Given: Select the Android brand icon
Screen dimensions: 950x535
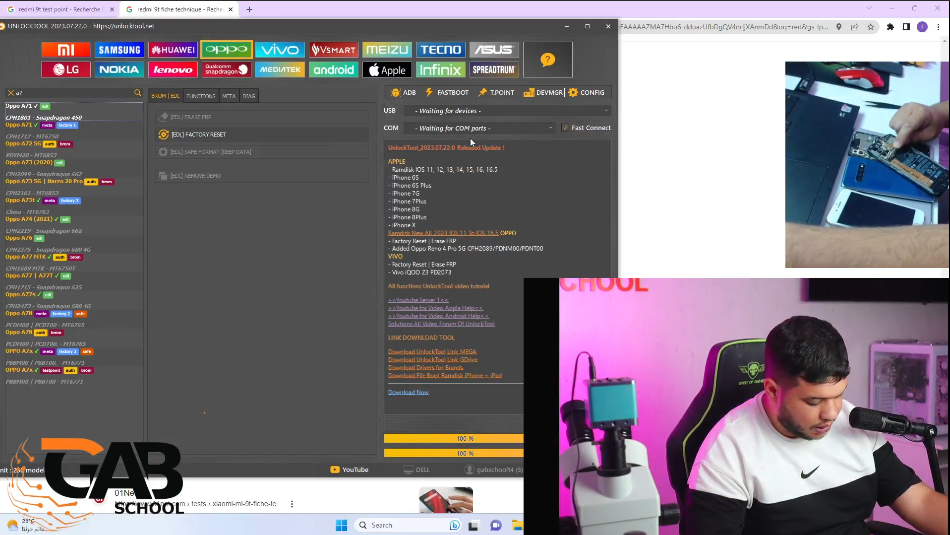Looking at the screenshot, I should pyautogui.click(x=333, y=70).
